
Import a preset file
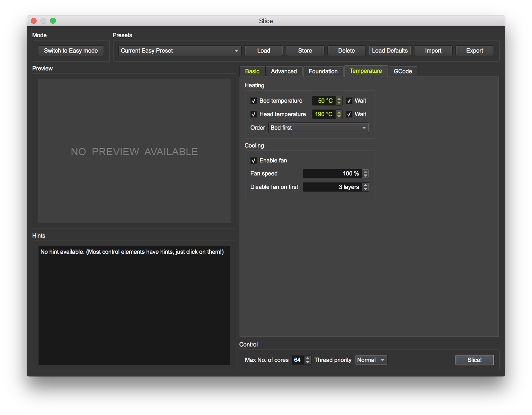point(433,51)
